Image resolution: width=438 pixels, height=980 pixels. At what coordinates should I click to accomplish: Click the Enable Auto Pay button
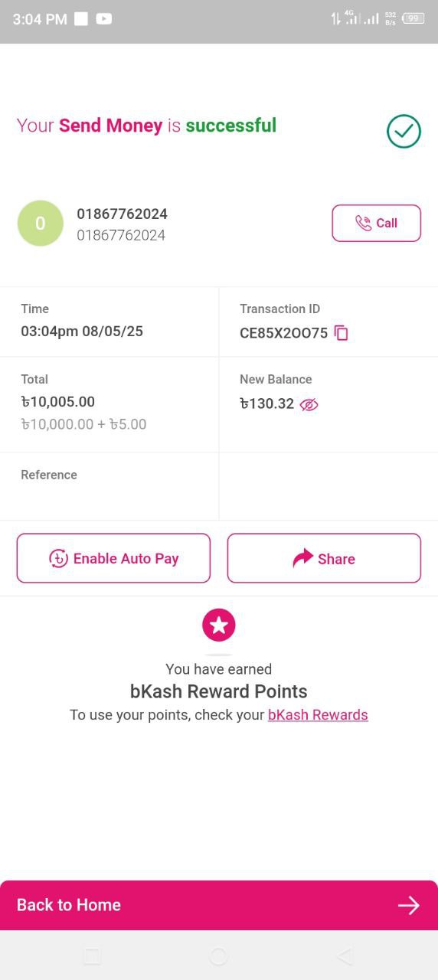pyautogui.click(x=113, y=558)
